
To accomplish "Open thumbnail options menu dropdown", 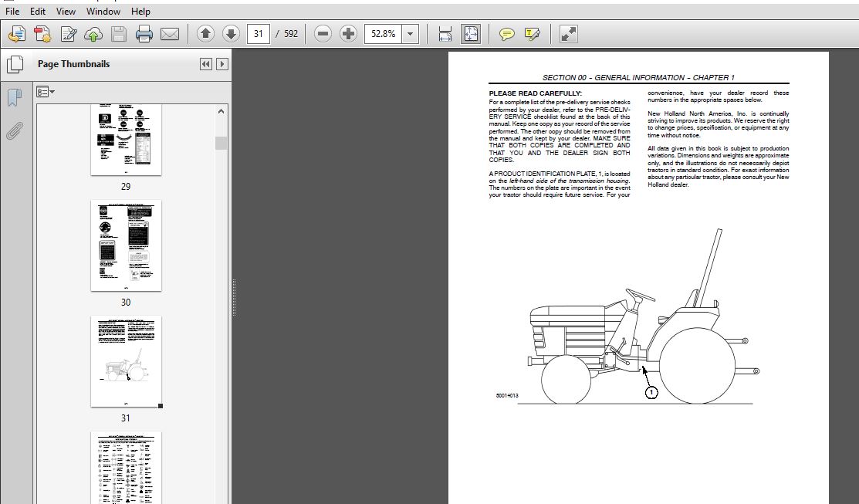I will pos(46,92).
